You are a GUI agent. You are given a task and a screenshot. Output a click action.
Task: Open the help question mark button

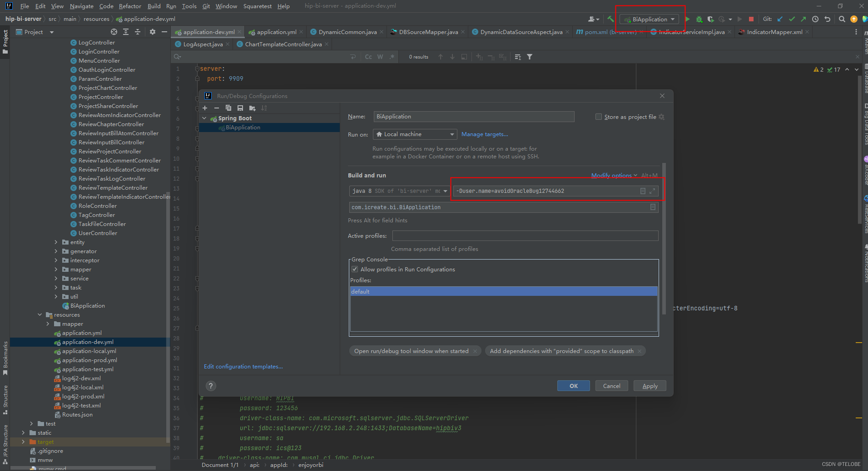(x=211, y=386)
